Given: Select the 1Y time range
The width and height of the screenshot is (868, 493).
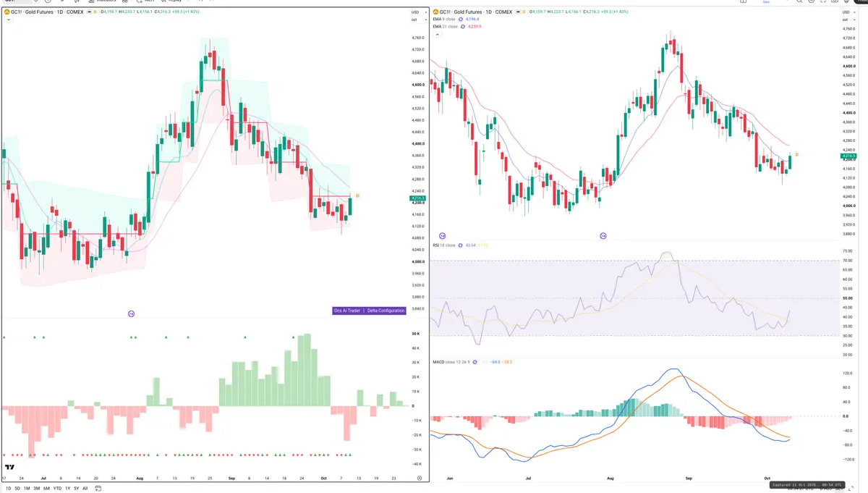Looking at the screenshot, I should pyautogui.click(x=67, y=489).
